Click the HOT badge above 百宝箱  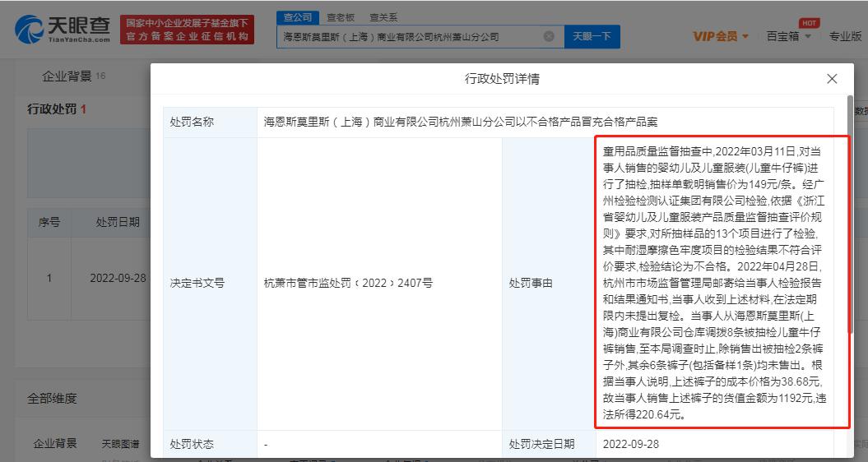[x=809, y=23]
